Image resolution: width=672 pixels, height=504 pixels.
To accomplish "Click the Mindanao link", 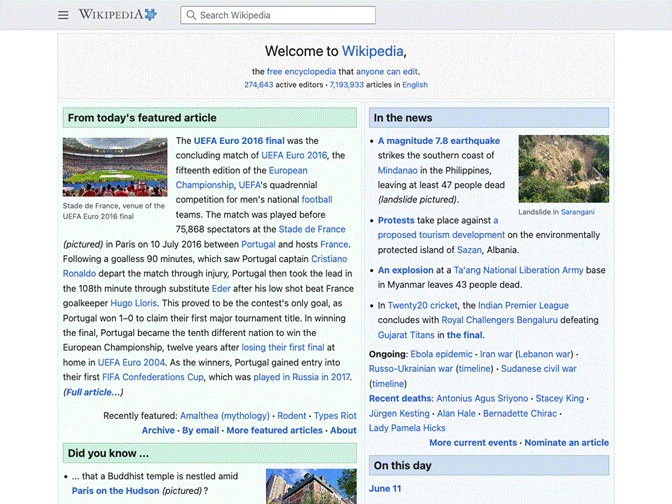I will pyautogui.click(x=397, y=171).
